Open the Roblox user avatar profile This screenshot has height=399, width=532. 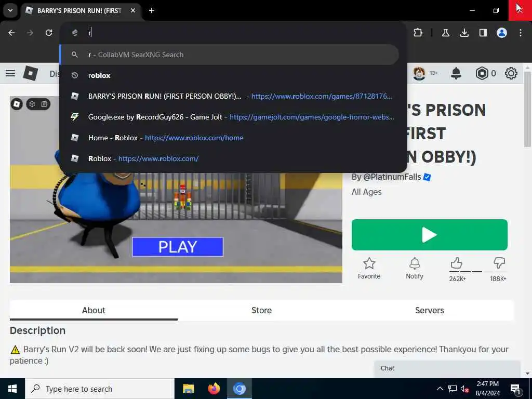[419, 73]
